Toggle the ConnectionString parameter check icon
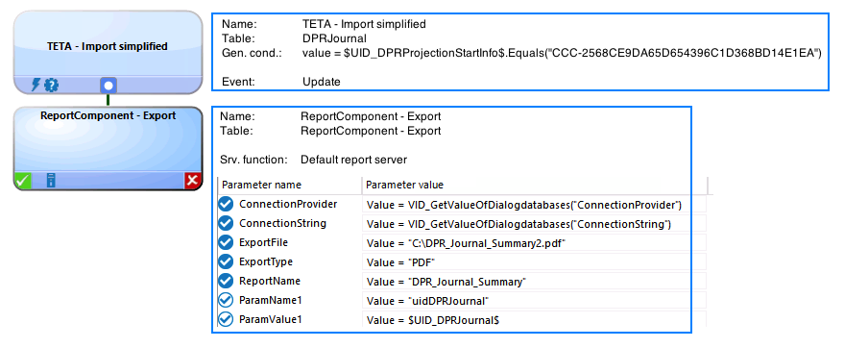Screen dimensions: 868x348 point(226,223)
